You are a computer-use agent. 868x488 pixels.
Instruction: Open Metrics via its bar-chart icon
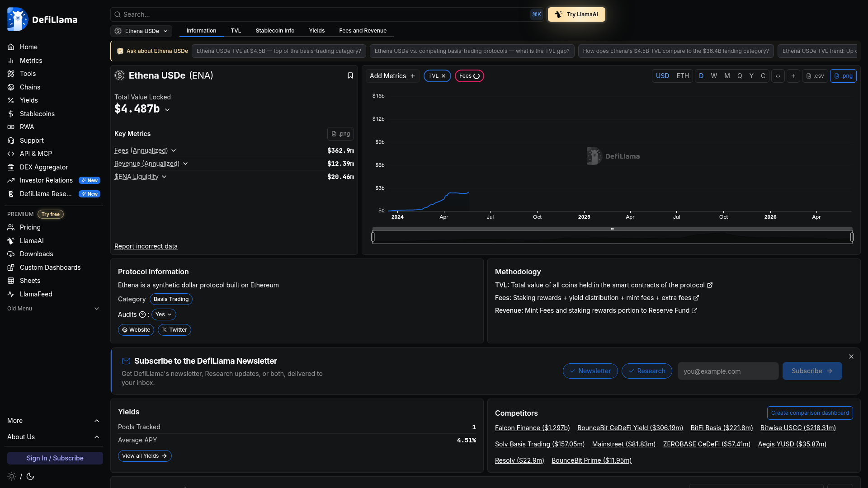pos(11,61)
